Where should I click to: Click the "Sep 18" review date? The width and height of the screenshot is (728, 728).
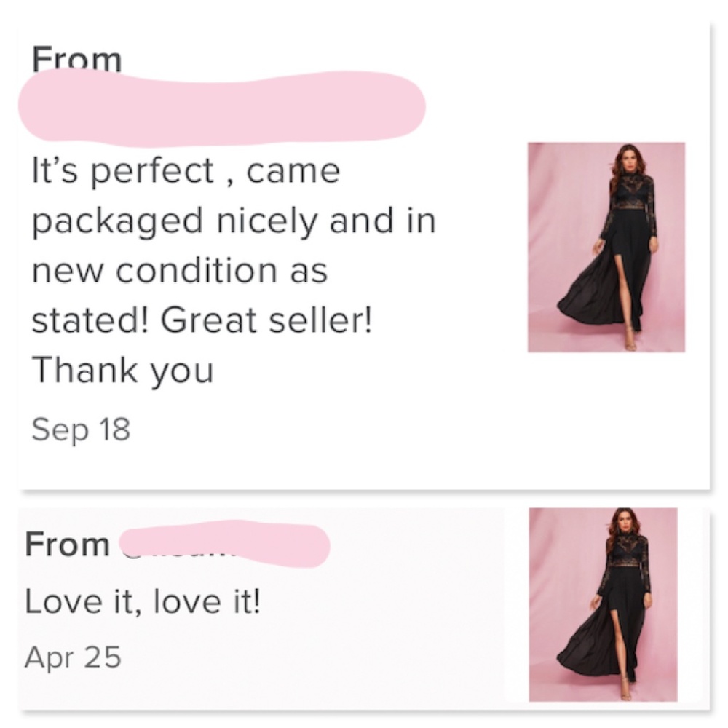pyautogui.click(x=81, y=430)
